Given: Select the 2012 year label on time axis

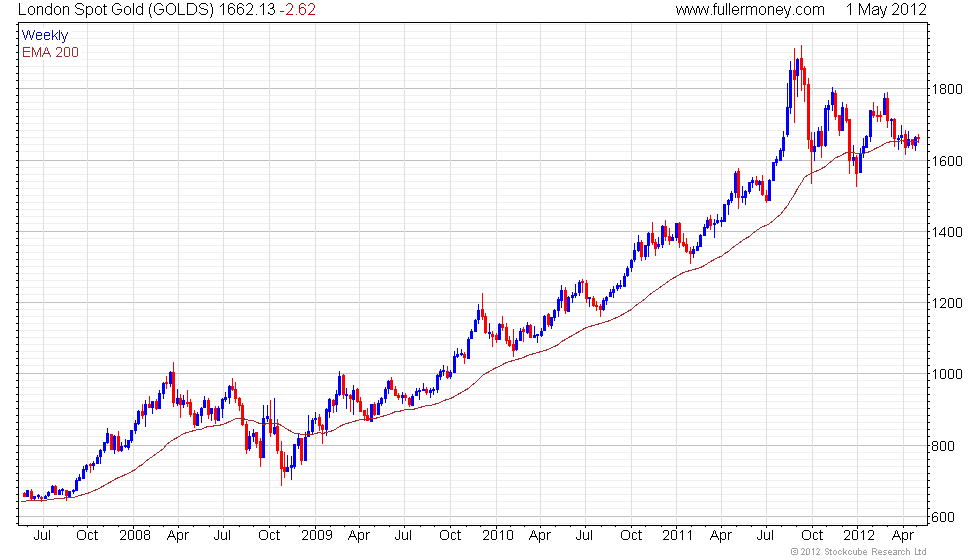Looking at the screenshot, I should click(859, 536).
